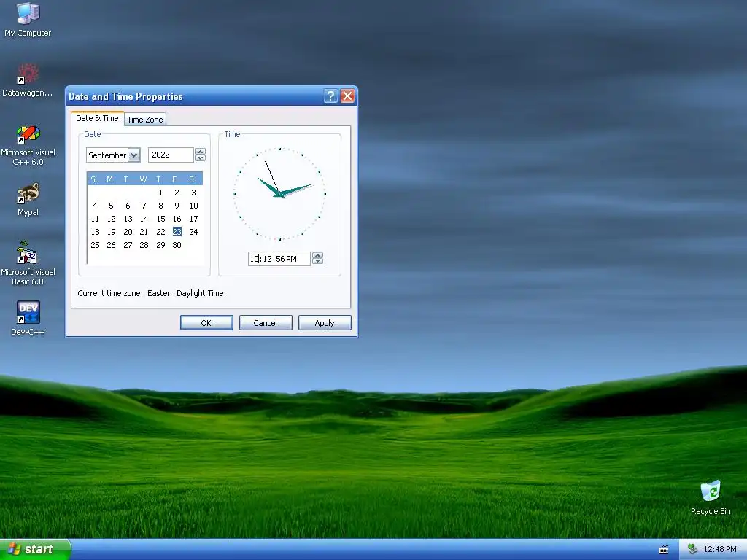Screen dimensions: 747x560
Task: Click the dialog help question mark button
Action: 330,96
